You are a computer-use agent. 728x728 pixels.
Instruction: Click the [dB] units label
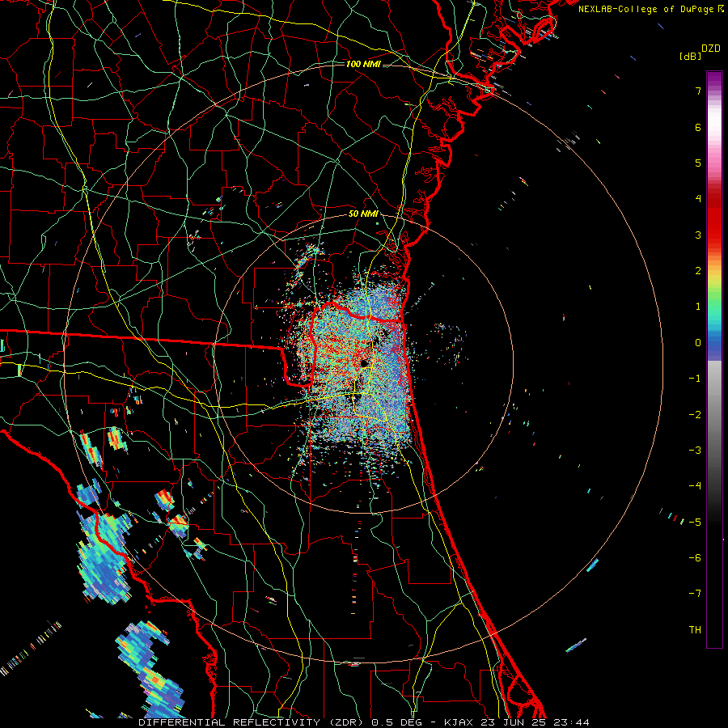(x=690, y=56)
